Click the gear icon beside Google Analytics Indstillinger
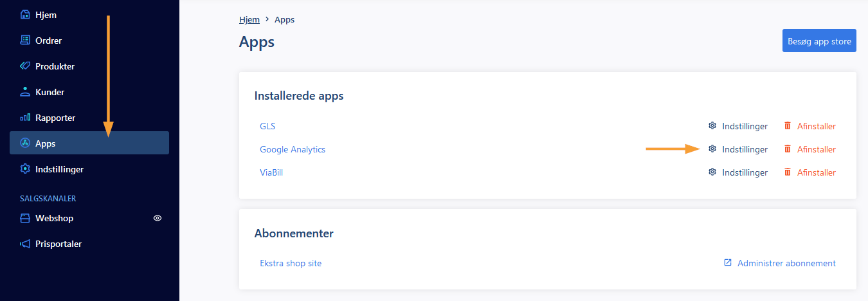This screenshot has height=301, width=868. (712, 149)
